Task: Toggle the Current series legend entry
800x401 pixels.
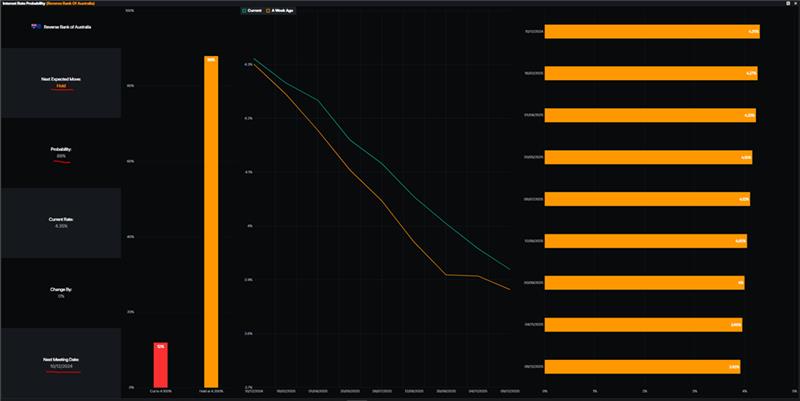Action: [x=252, y=10]
